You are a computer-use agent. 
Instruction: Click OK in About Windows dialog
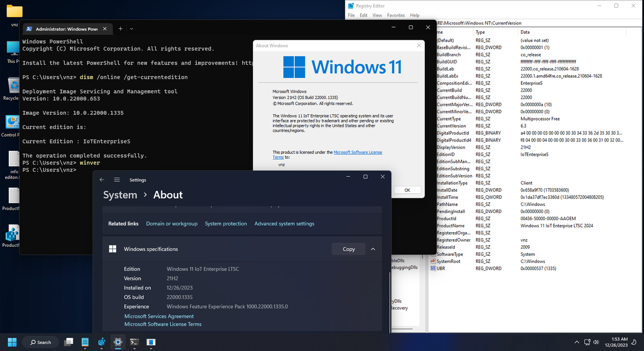(x=407, y=190)
